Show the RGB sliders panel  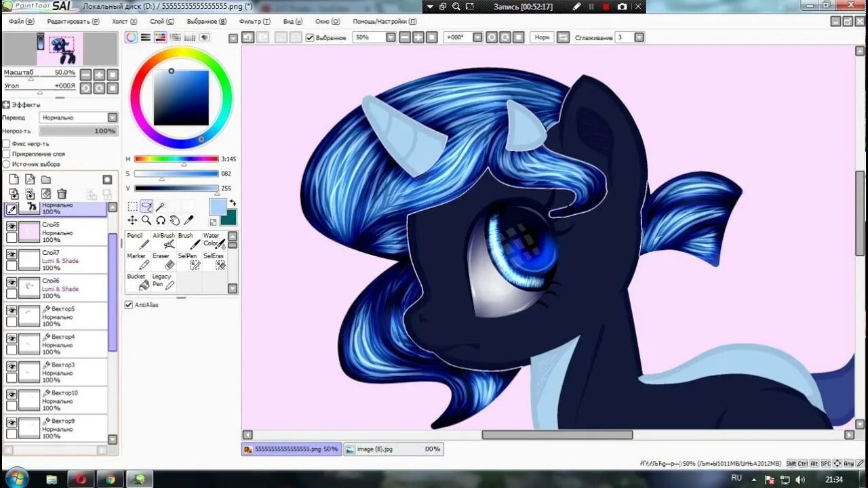click(146, 37)
